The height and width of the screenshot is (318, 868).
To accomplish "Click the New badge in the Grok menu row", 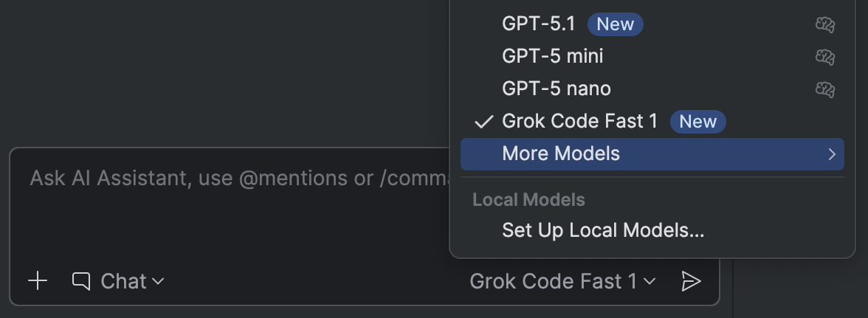I will [x=697, y=121].
